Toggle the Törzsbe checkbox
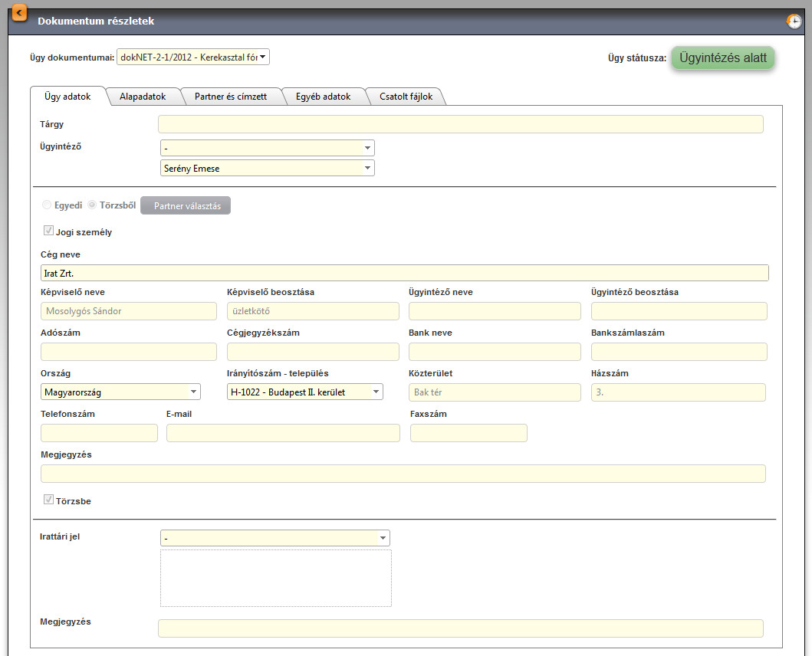Screen dimensions: 812x656 click(x=48, y=500)
